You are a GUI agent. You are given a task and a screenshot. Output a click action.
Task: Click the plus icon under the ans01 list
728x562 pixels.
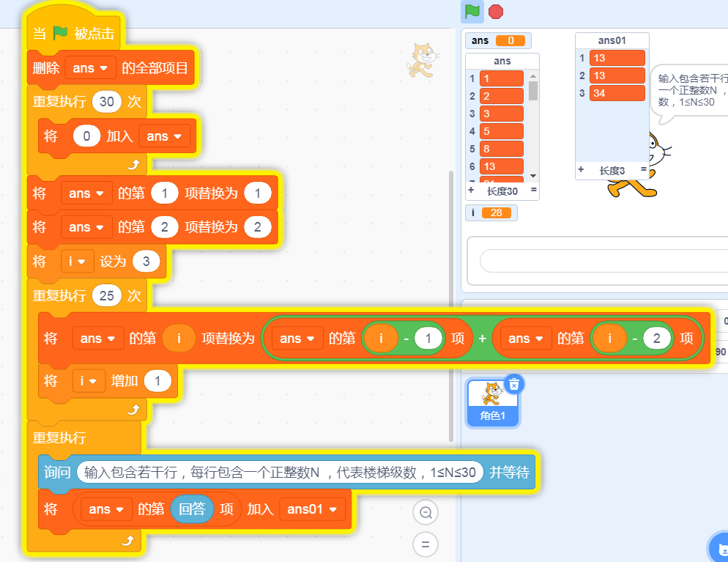click(x=582, y=170)
